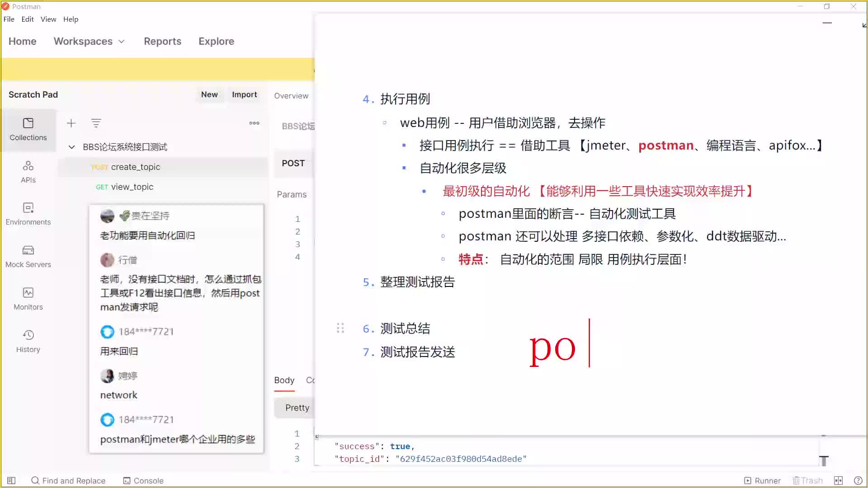
Task: Go to the Home tab
Action: (22, 41)
